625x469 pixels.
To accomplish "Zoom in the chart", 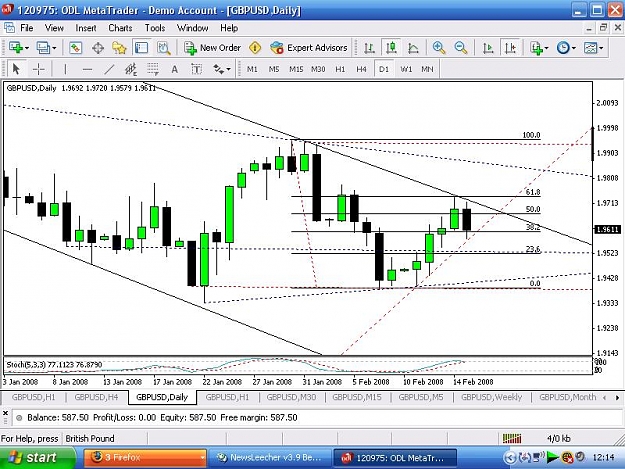I will pos(439,48).
